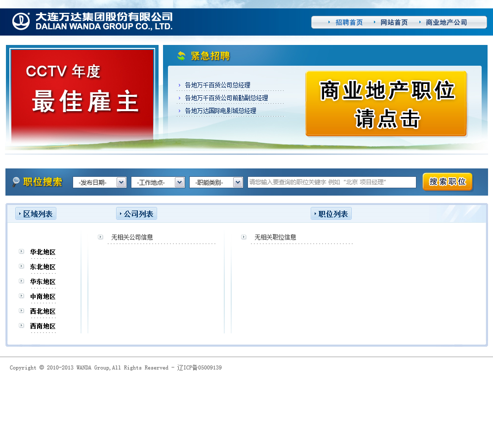493x448 pixels.
Task: Open 商业地产公司 in top navigation
Action: [x=446, y=22]
